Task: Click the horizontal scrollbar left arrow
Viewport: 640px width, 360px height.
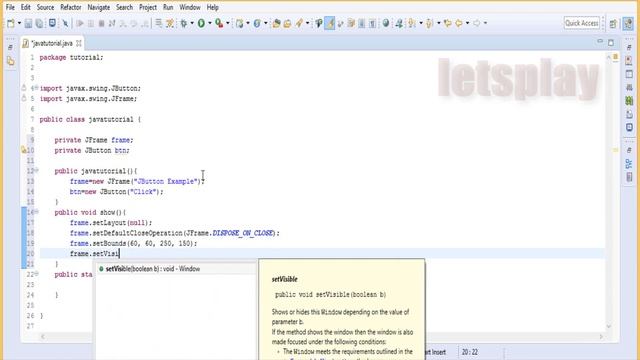Action: [x=43, y=337]
